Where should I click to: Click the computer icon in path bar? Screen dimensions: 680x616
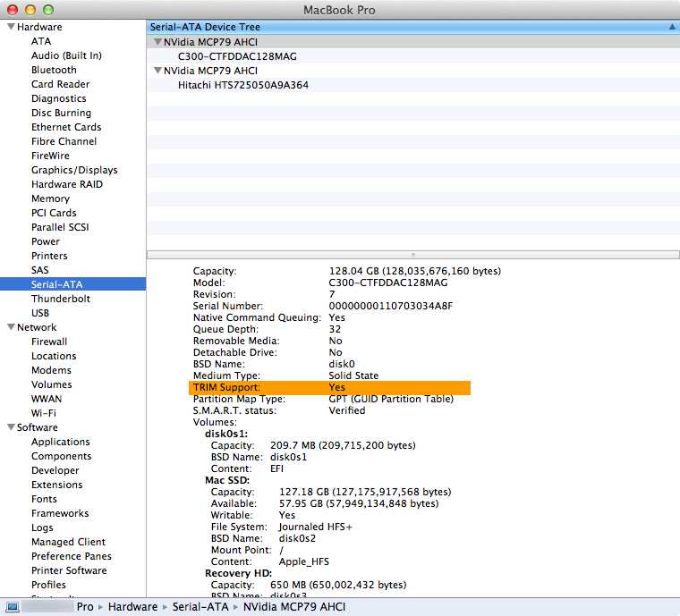tap(13, 607)
